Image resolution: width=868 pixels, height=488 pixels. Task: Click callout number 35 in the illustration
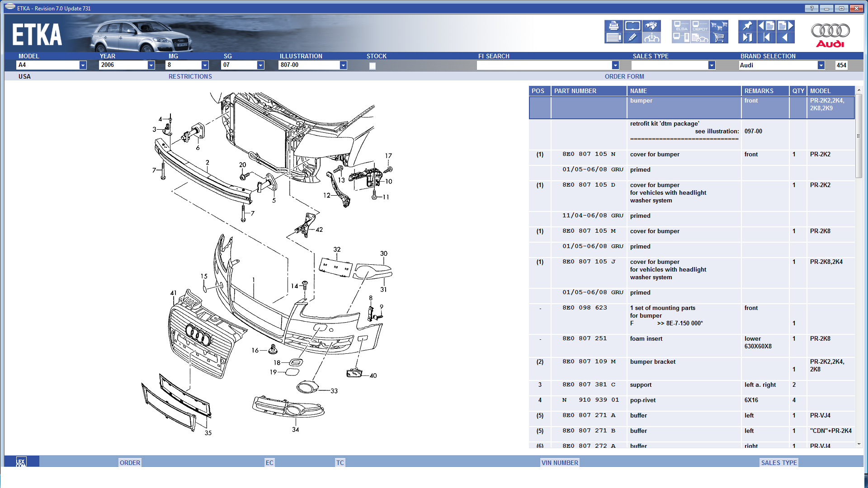point(208,433)
